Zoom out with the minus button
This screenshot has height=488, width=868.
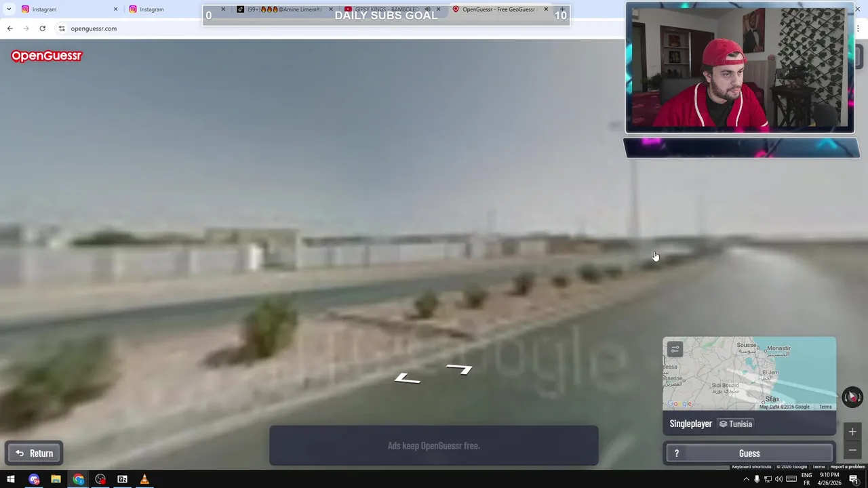(852, 450)
